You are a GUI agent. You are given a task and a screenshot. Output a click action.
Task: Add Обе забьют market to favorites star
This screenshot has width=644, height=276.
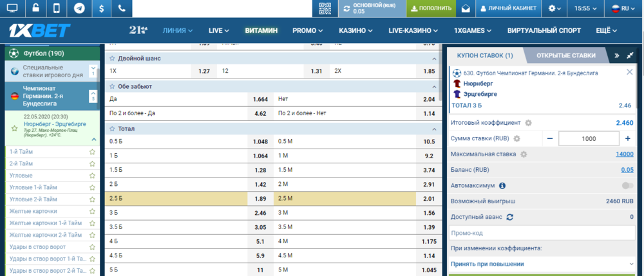(x=111, y=87)
